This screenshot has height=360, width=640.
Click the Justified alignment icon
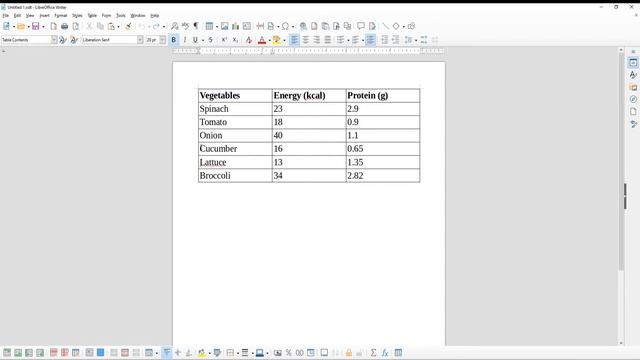coord(327,40)
